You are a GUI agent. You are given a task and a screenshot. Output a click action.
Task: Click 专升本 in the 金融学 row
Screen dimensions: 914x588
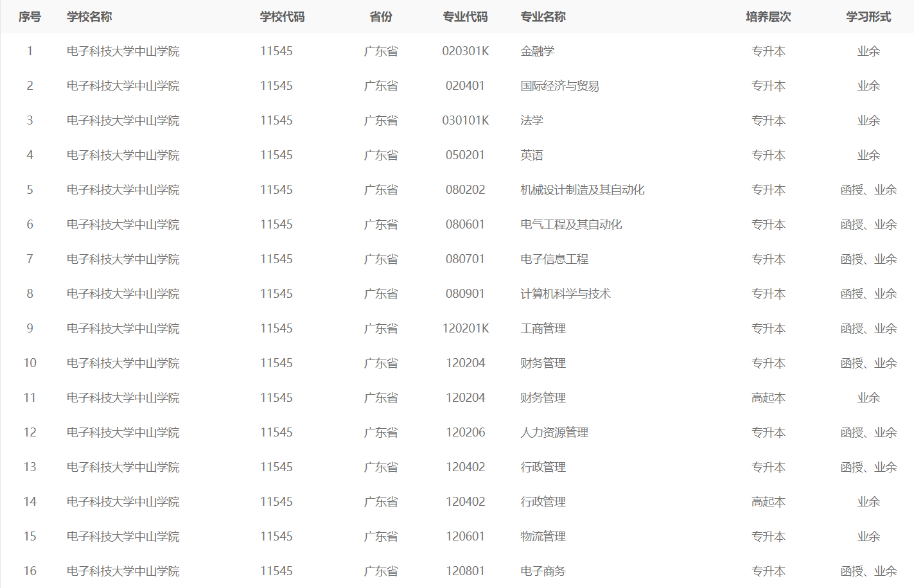[x=768, y=51]
